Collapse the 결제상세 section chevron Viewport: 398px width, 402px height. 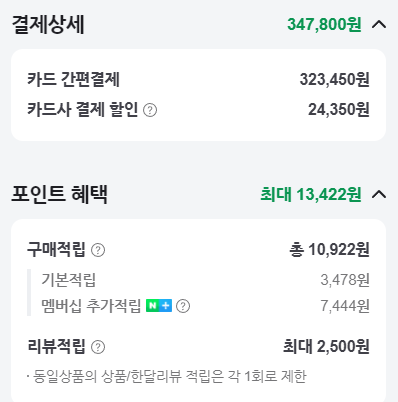[379, 24]
